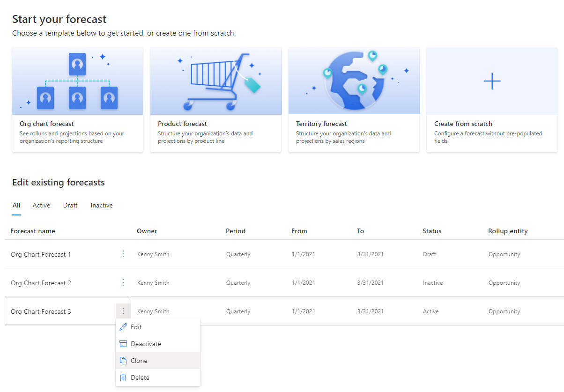Image resolution: width=564 pixels, height=392 pixels.
Task: Open Org Chart Forecast 2 row name
Action: pyautogui.click(x=41, y=283)
